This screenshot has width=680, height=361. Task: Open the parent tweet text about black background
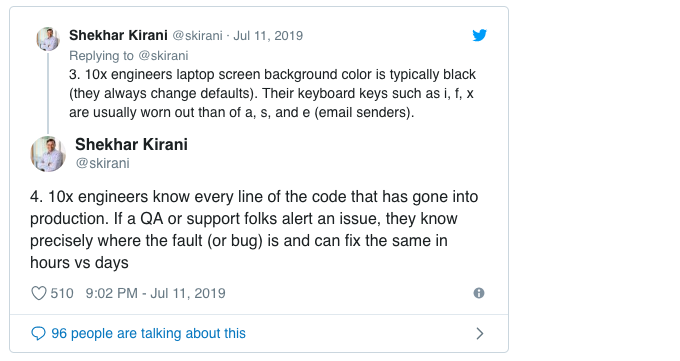click(x=272, y=93)
